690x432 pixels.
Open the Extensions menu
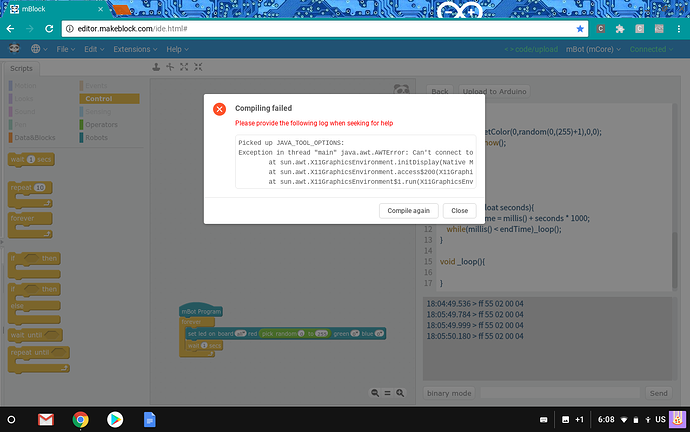135,49
